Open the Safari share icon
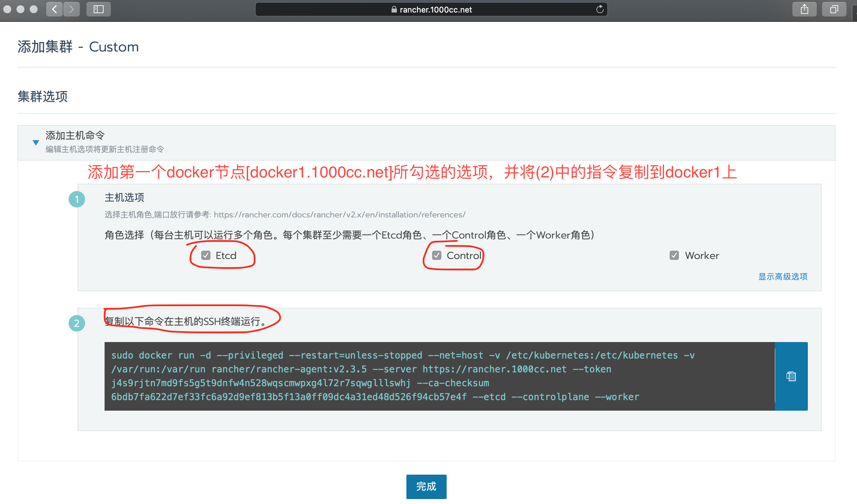 [x=804, y=9]
